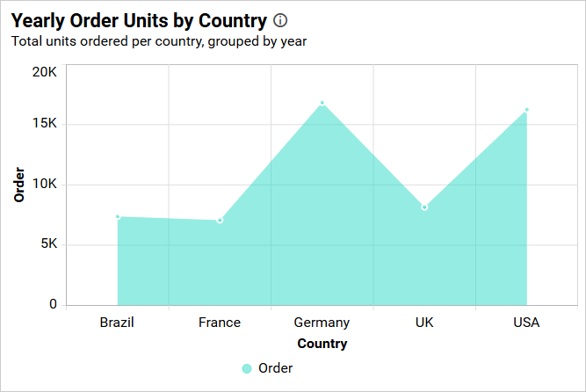Click the 10K y-axis tick label
The height and width of the screenshot is (392, 586).
[x=44, y=185]
